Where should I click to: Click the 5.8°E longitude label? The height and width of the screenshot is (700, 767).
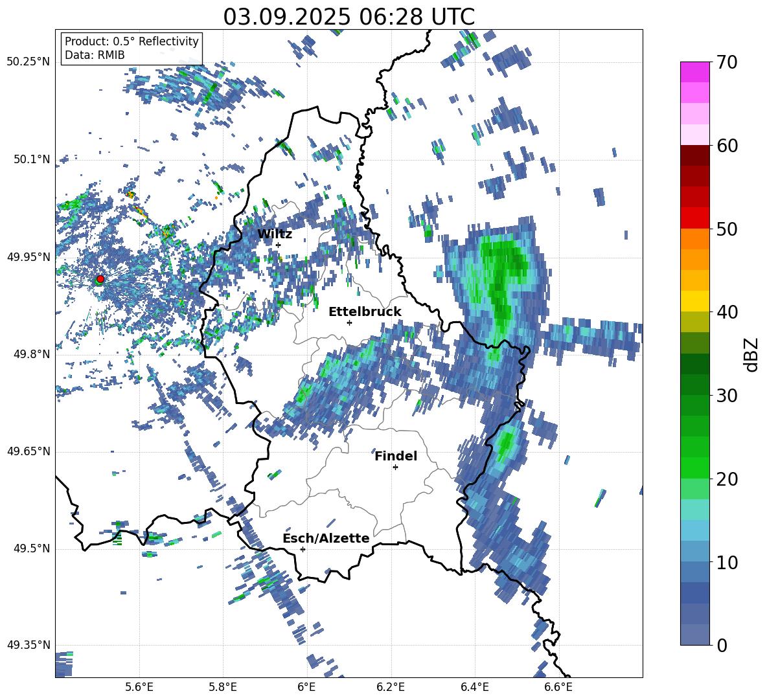coord(223,687)
